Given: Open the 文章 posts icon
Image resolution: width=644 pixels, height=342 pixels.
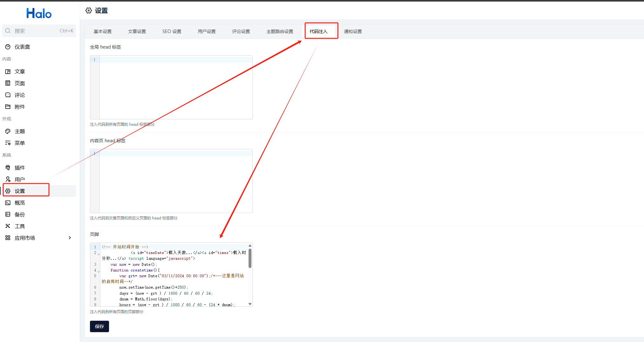Looking at the screenshot, I should (8, 72).
